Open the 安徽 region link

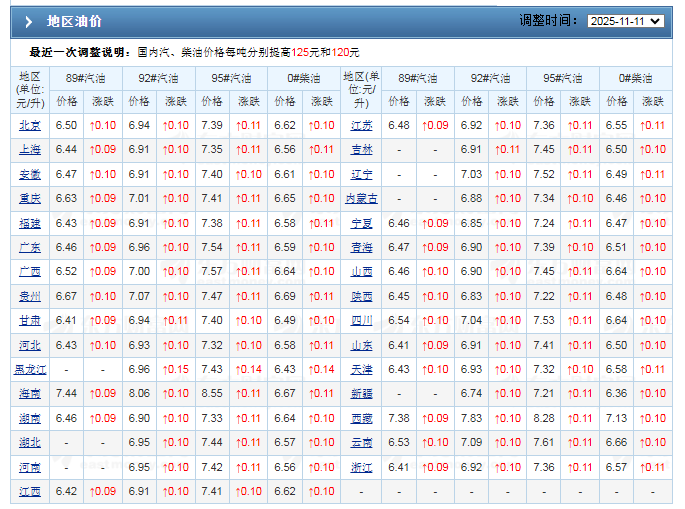tap(30, 174)
